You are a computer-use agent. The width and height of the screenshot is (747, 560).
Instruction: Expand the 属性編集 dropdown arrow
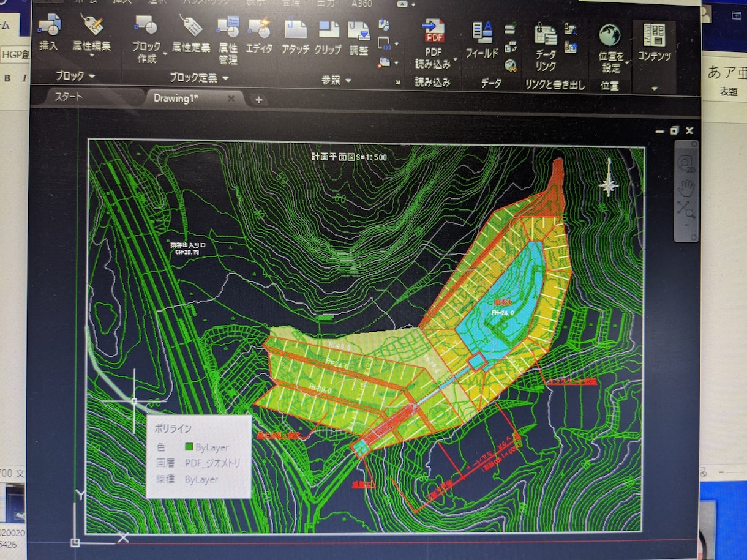[91, 56]
